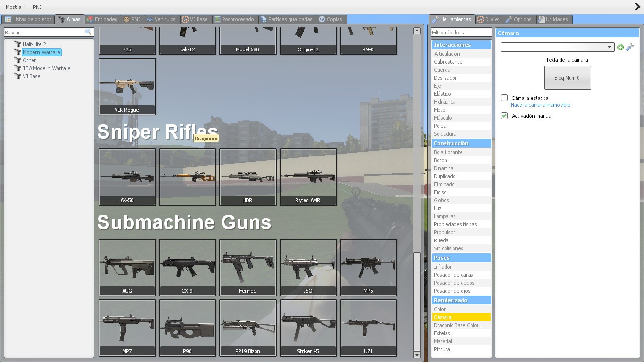Image resolution: width=644 pixels, height=362 pixels.
Task: Select the Propulsor construction tool
Action: [x=445, y=232]
